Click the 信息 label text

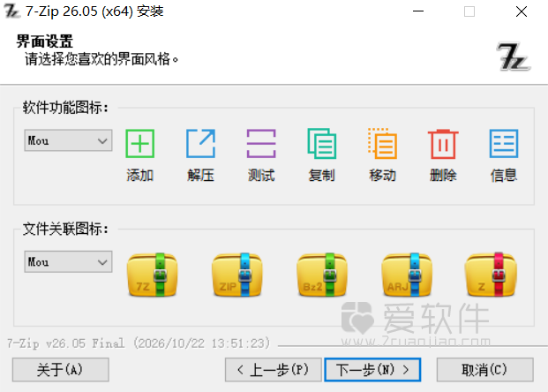coord(504,175)
